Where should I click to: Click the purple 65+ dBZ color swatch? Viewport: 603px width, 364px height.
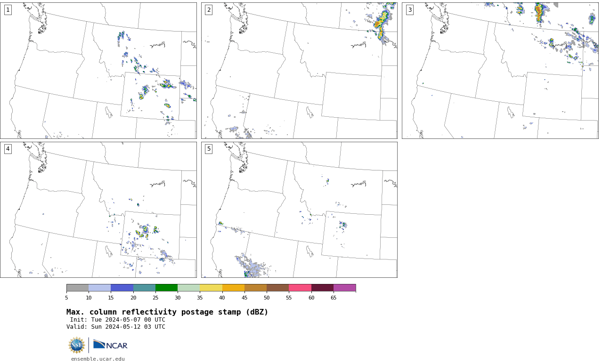(x=344, y=288)
